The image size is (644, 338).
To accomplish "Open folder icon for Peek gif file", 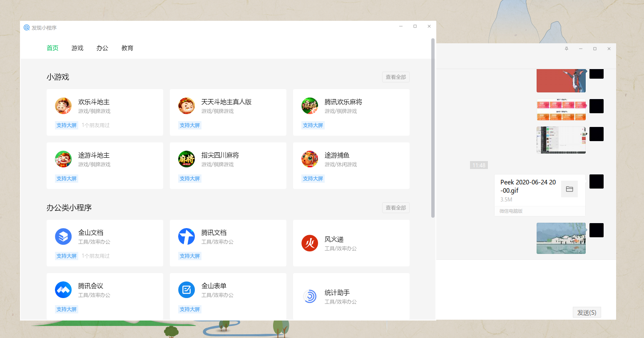I will [569, 189].
